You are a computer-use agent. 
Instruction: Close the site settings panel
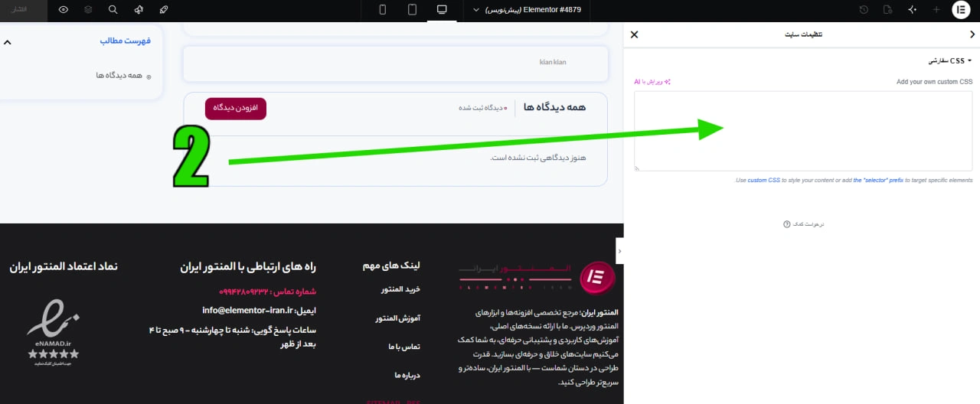pyautogui.click(x=634, y=34)
